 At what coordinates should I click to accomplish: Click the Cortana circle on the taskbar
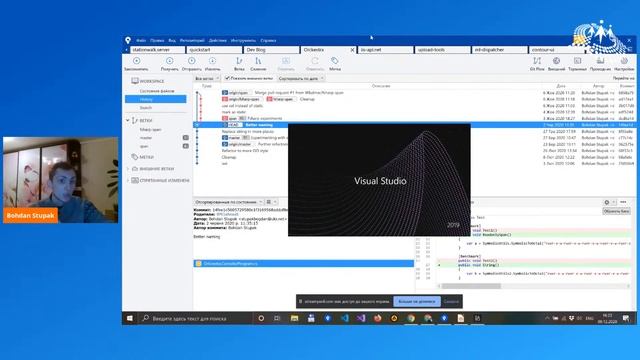(261, 318)
